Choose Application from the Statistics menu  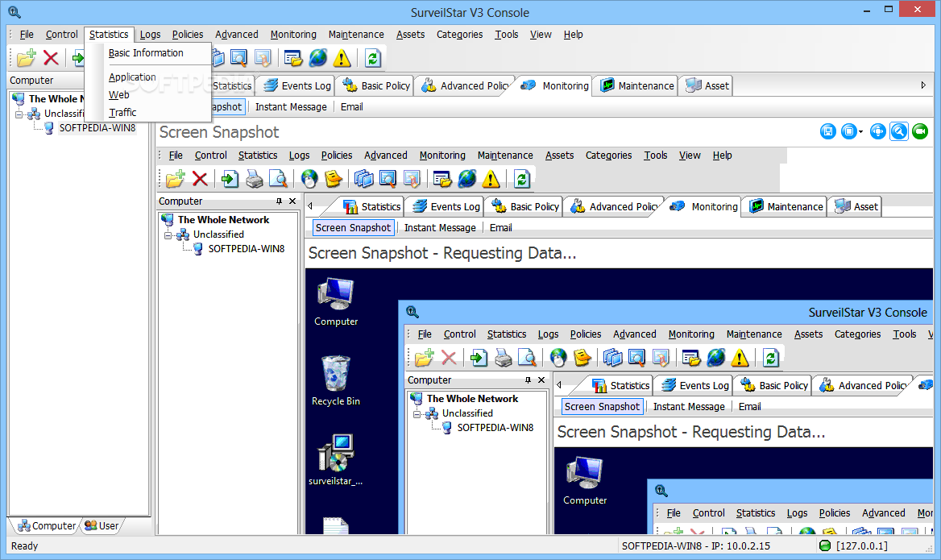[x=132, y=77]
